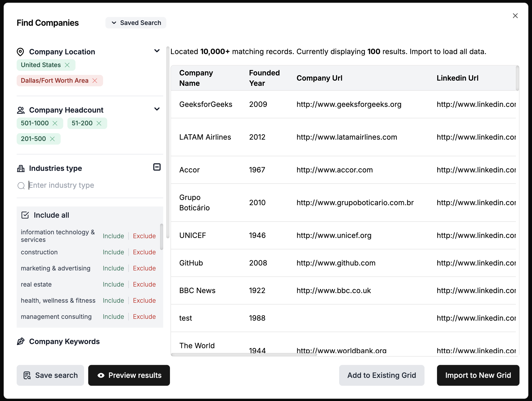Remove the 501-1000 headcount tag
Screen dimensions: 532x401
(x=55, y=123)
